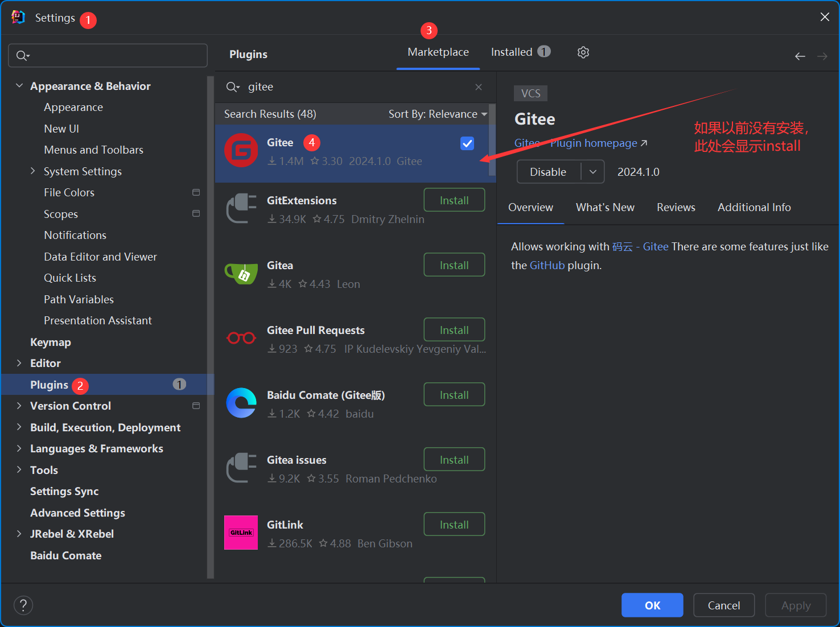This screenshot has height=627, width=840.
Task: Click the Gitee Pull Requests glasses icon
Action: coord(241,339)
